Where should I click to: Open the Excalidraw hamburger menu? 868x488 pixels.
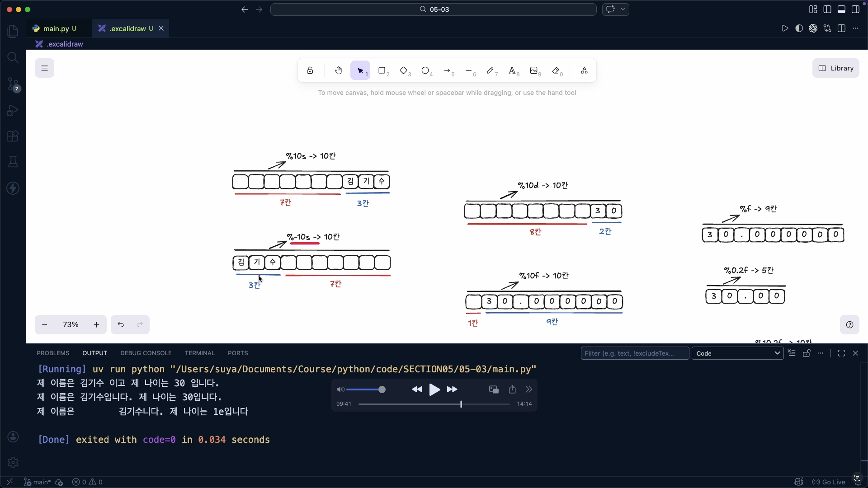44,68
